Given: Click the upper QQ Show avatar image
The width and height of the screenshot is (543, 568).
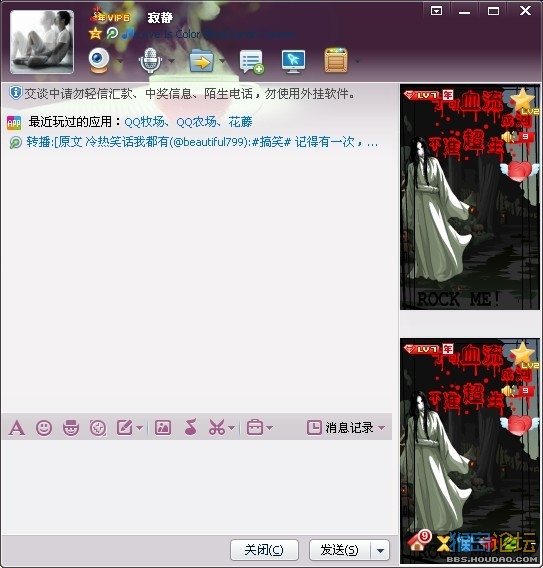Looking at the screenshot, I should click(470, 197).
